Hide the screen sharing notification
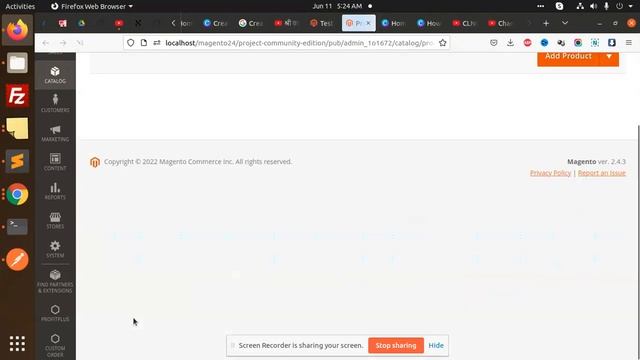The width and height of the screenshot is (640, 360). click(436, 345)
